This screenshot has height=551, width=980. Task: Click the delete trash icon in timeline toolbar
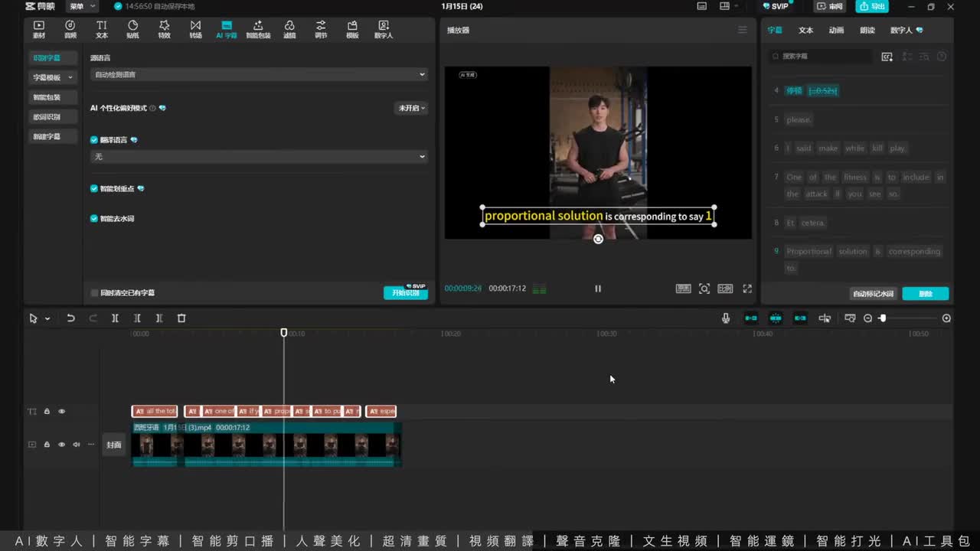point(181,318)
